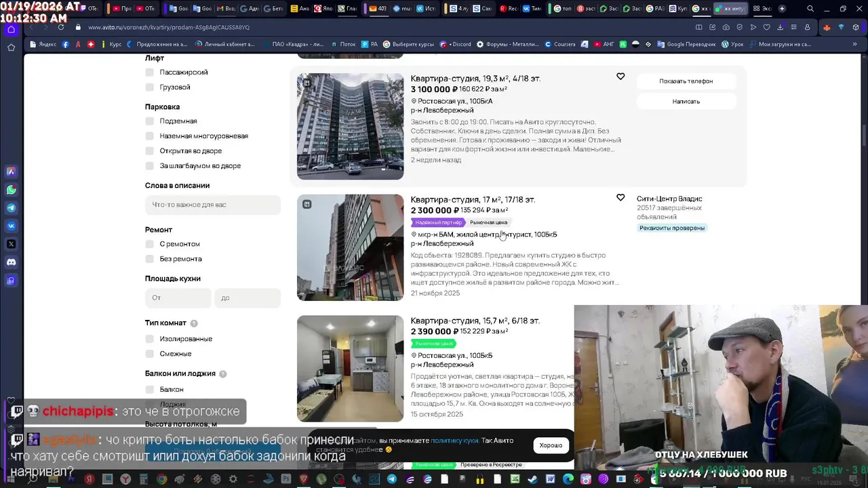Click the help icon next to Балкон или лоджия

[223, 373]
